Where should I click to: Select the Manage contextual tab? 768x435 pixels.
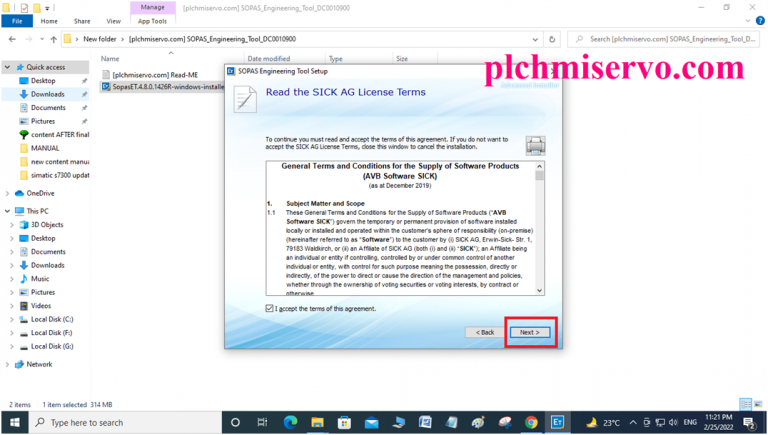[x=152, y=7]
